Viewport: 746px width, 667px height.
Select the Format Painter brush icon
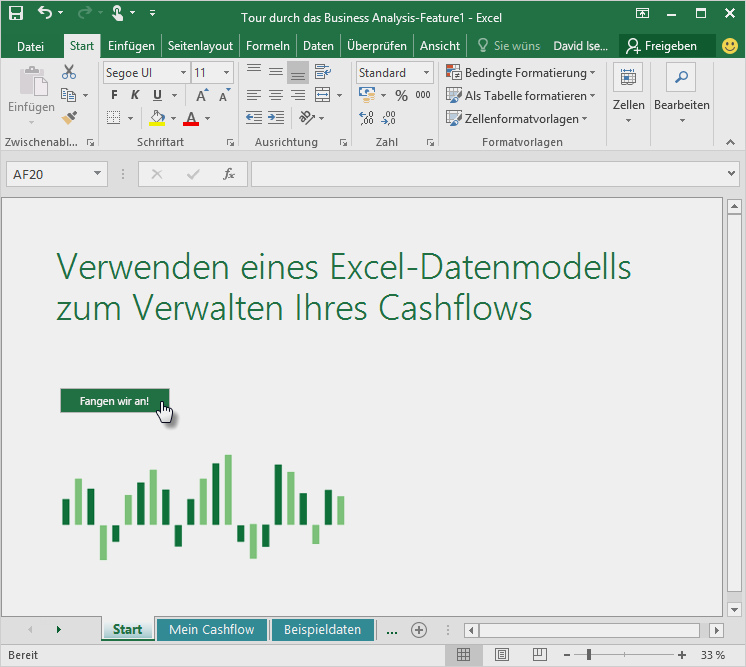pos(69,118)
